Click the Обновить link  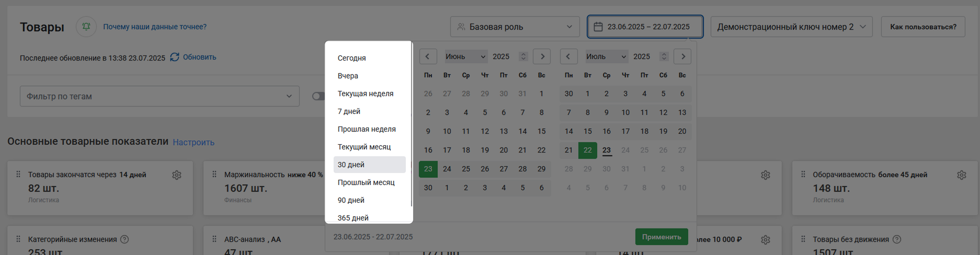coord(199,57)
